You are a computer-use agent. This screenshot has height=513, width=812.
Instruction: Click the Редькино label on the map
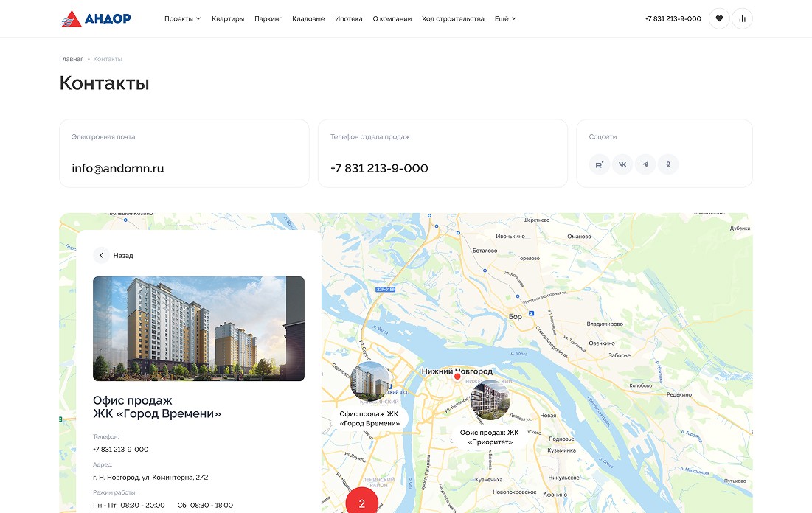point(679,394)
